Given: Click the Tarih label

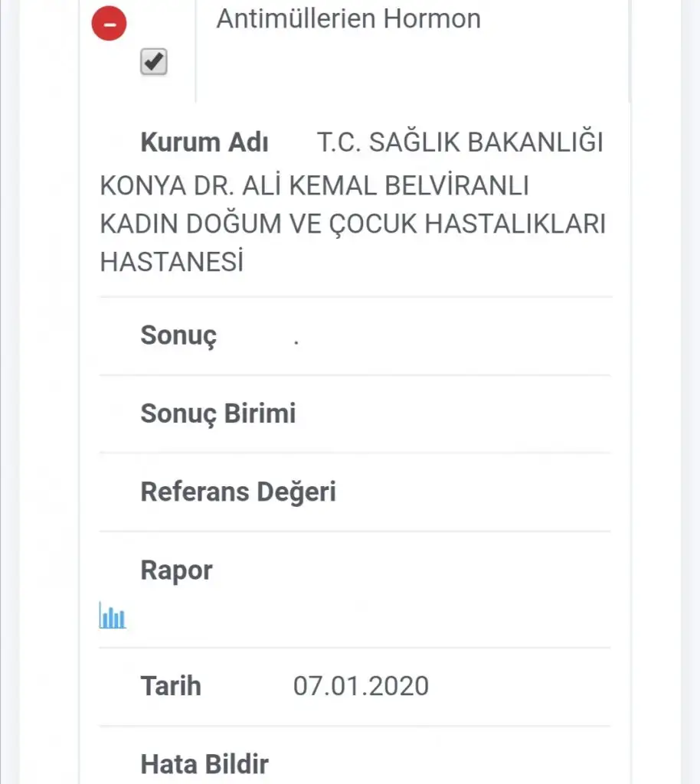Looking at the screenshot, I should (x=171, y=685).
